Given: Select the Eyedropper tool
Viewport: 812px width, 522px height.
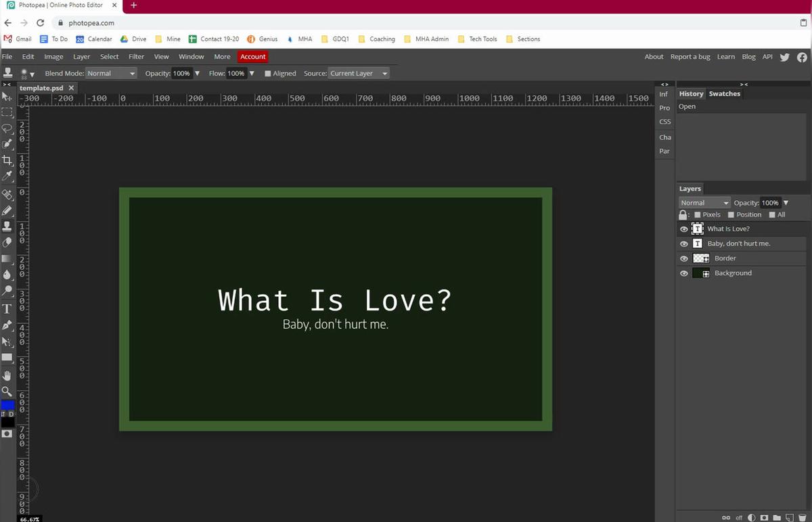Looking at the screenshot, I should point(7,176).
